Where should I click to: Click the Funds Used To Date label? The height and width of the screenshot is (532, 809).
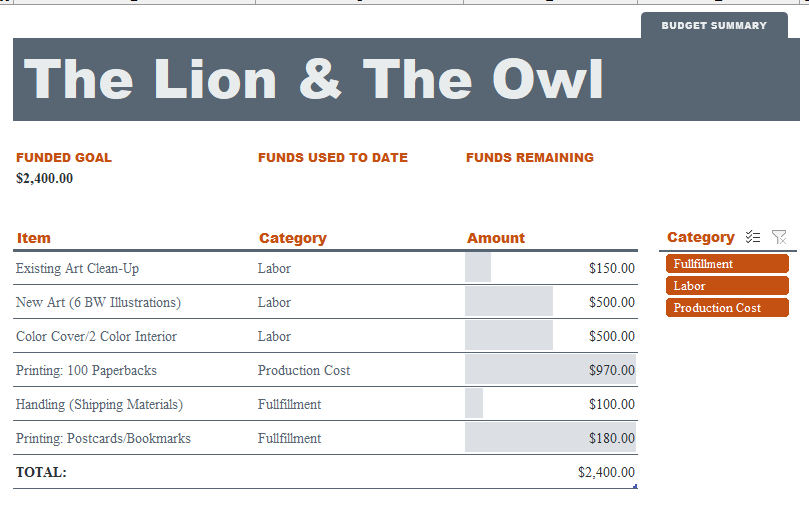(x=333, y=157)
